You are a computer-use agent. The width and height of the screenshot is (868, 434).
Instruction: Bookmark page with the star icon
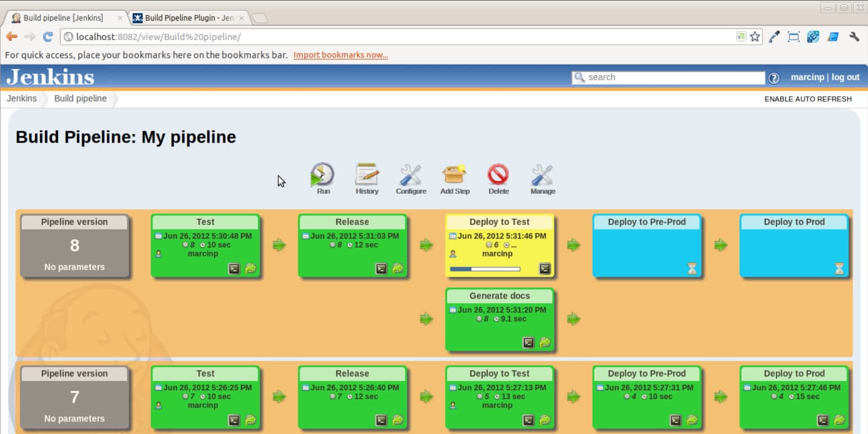point(755,37)
